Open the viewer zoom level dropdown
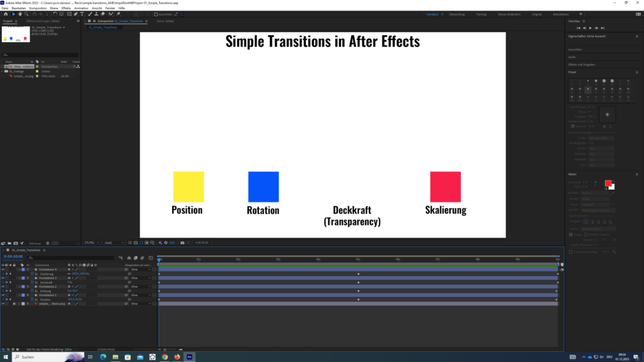The height and width of the screenshot is (362, 644). coord(91,242)
